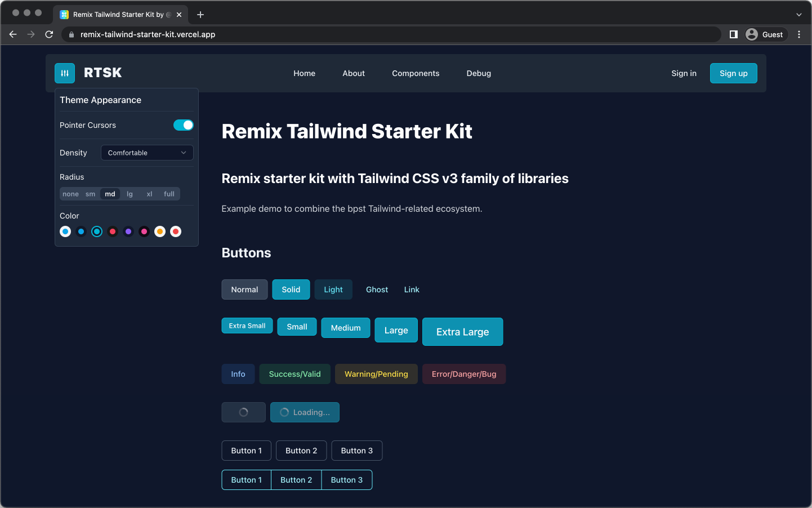The height and width of the screenshot is (508, 812).
Task: Click the Small size button
Action: [297, 327]
